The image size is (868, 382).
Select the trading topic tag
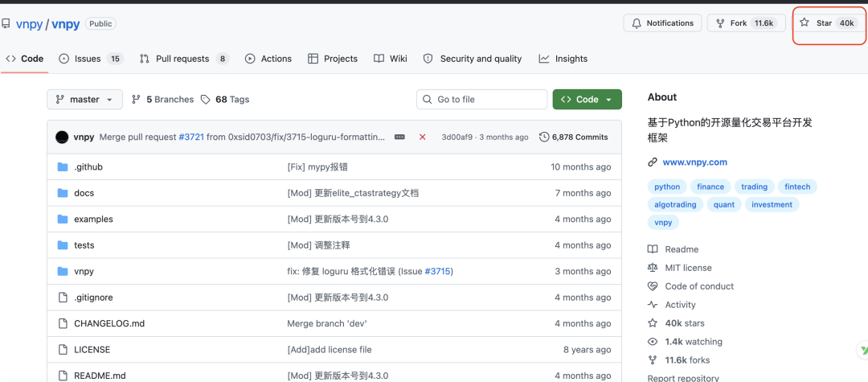coord(755,187)
